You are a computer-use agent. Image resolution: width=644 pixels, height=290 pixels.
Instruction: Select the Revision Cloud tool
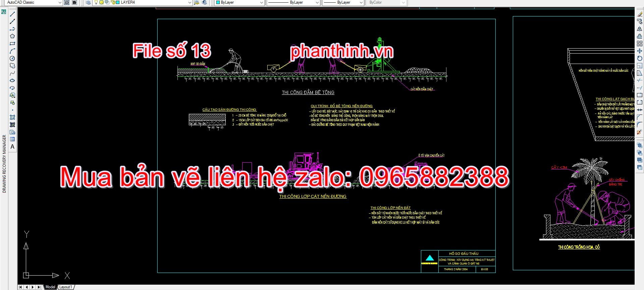[12, 66]
